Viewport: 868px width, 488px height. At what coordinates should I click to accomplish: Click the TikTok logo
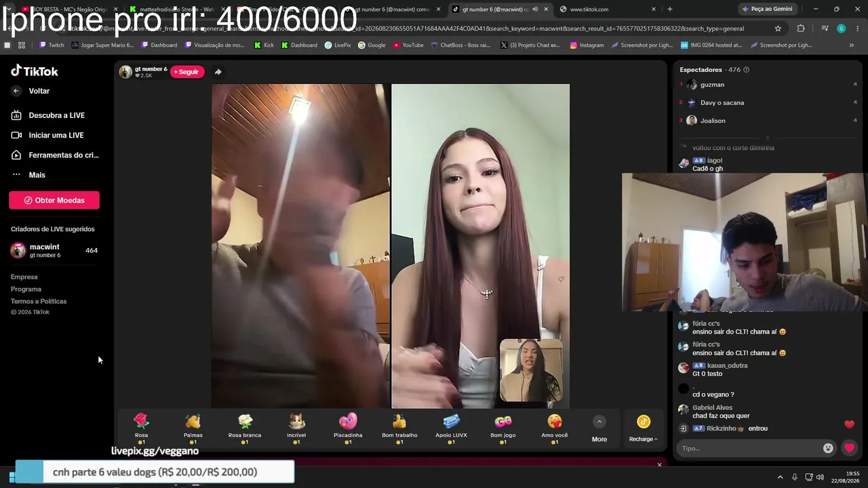[35, 71]
